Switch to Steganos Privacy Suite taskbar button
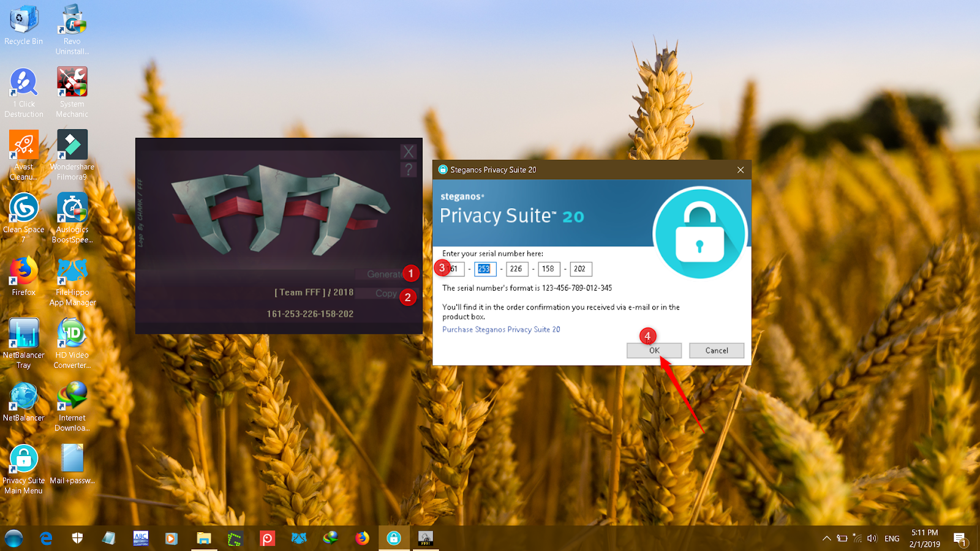 [394, 538]
